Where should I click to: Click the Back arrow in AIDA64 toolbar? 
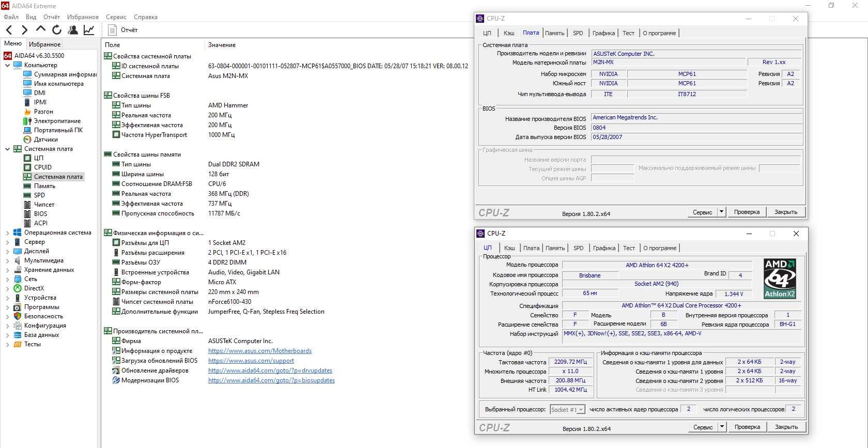coord(9,30)
